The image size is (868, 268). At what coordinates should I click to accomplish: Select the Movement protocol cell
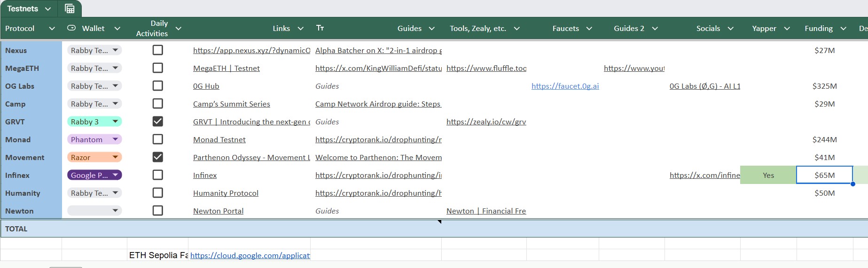[31, 157]
